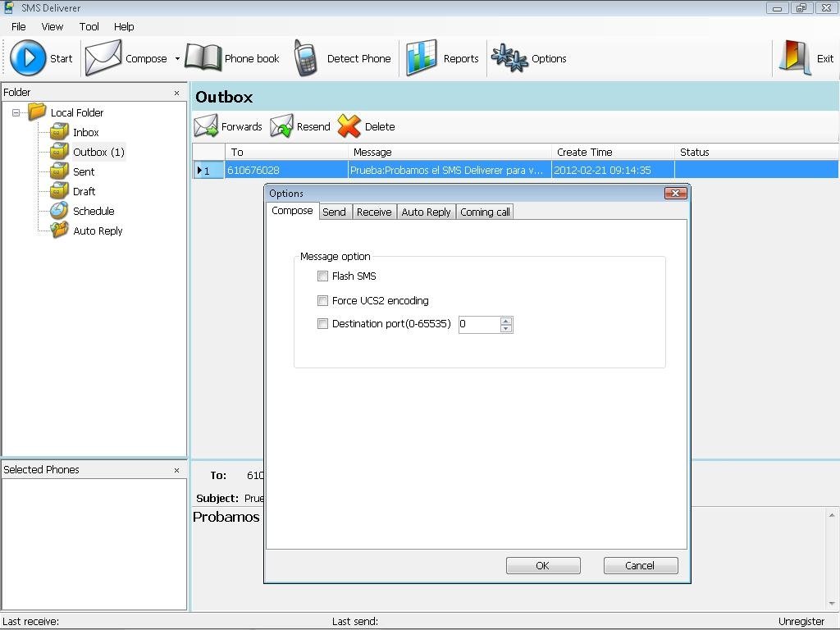
Task: Select the Sent folder icon
Action: 59,171
